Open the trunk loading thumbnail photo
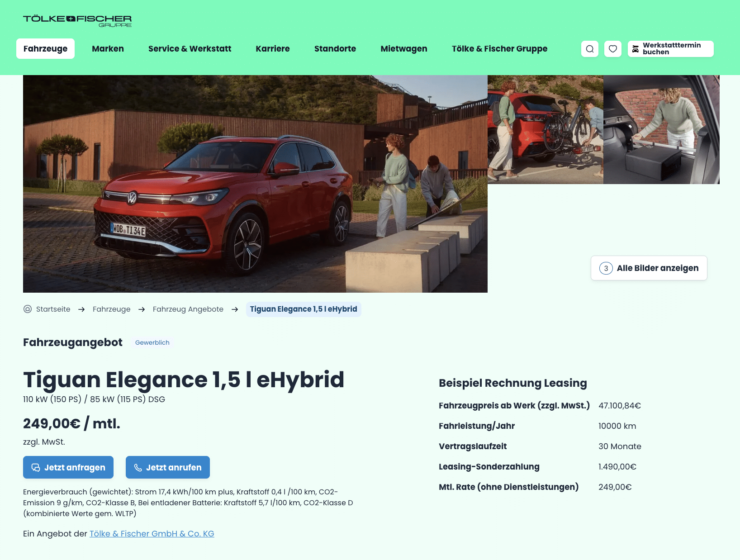This screenshot has height=560, width=740. tap(661, 129)
